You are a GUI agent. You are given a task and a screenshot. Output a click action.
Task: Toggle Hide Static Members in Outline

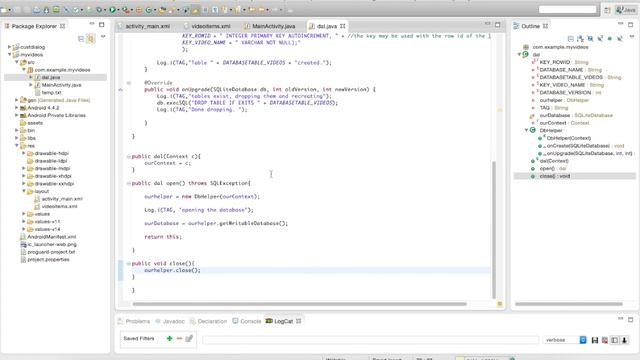pyautogui.click(x=600, y=38)
